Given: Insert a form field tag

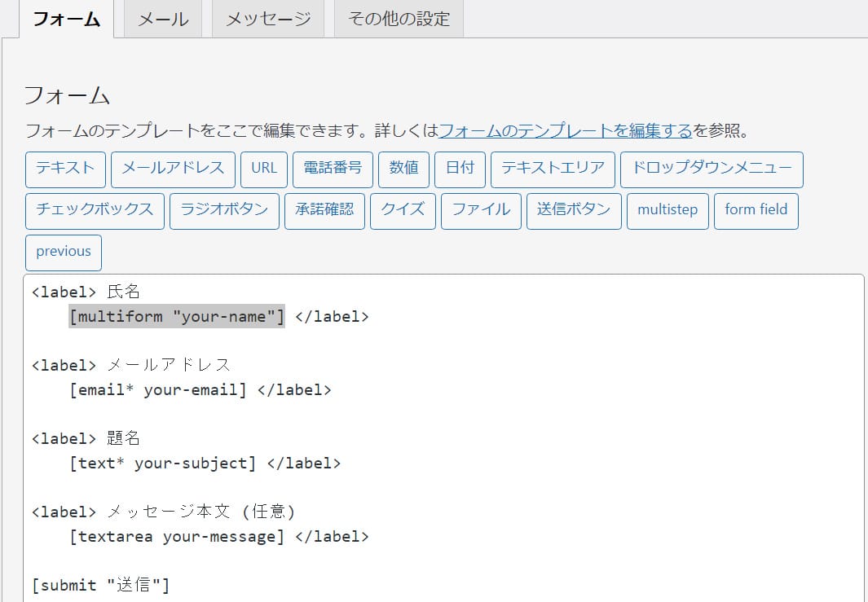Looking at the screenshot, I should [x=756, y=210].
